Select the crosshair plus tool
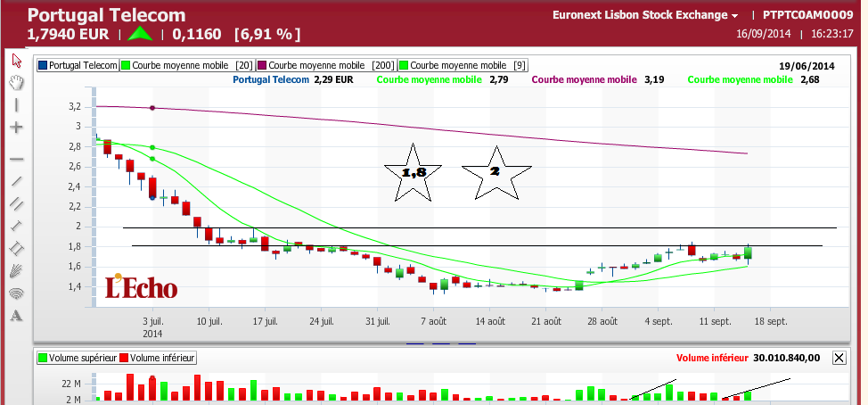 point(17,128)
